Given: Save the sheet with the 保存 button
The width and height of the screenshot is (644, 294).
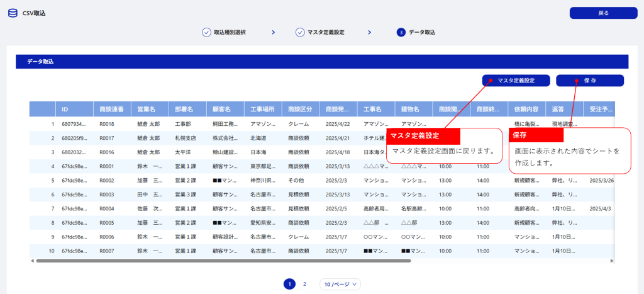Looking at the screenshot, I should (590, 81).
